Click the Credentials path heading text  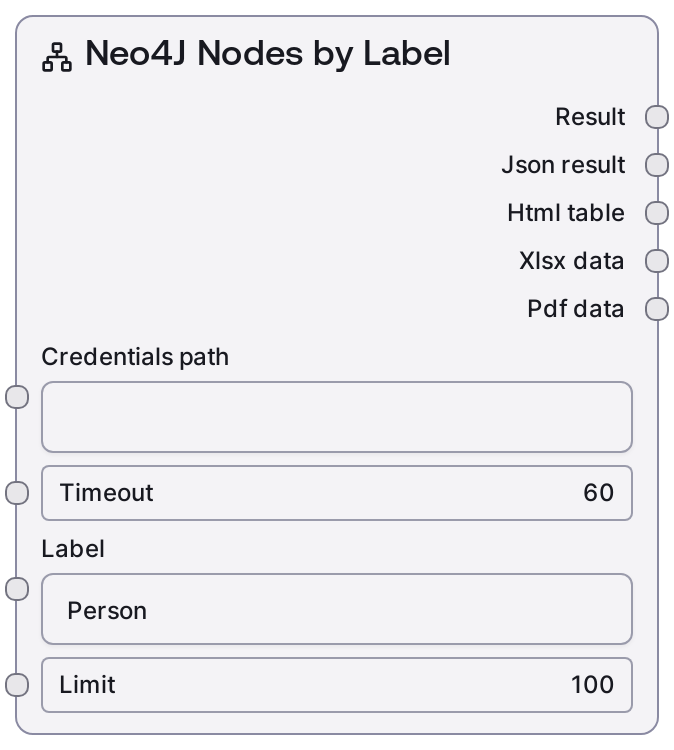point(135,357)
